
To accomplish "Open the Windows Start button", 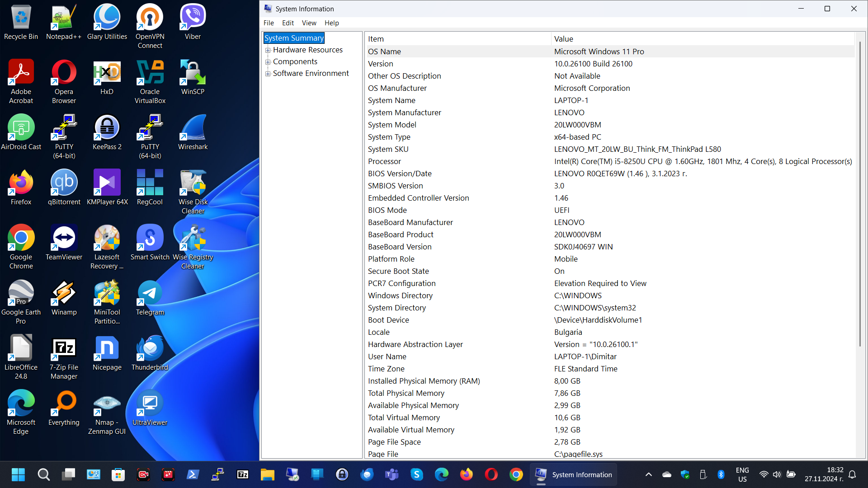I will [18, 474].
